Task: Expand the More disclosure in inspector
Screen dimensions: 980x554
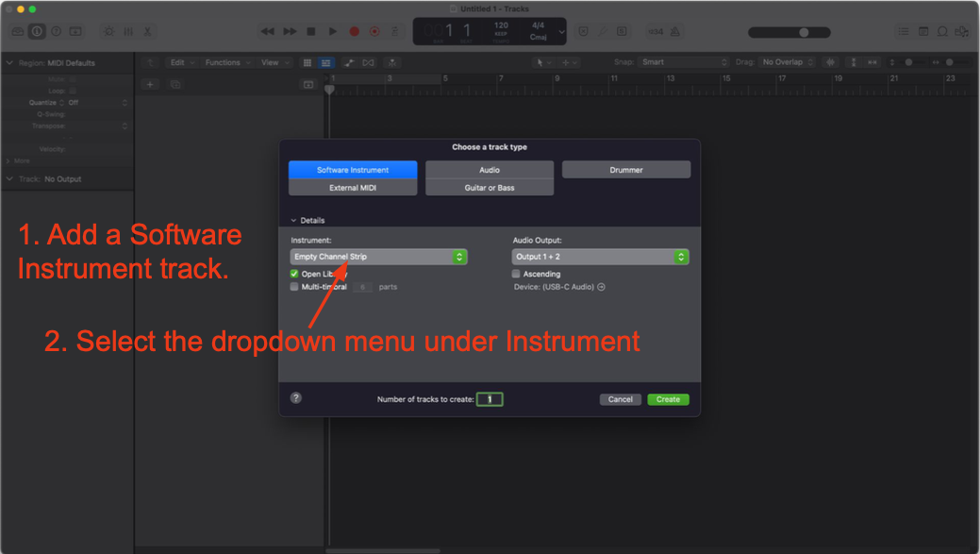Action: [x=8, y=160]
